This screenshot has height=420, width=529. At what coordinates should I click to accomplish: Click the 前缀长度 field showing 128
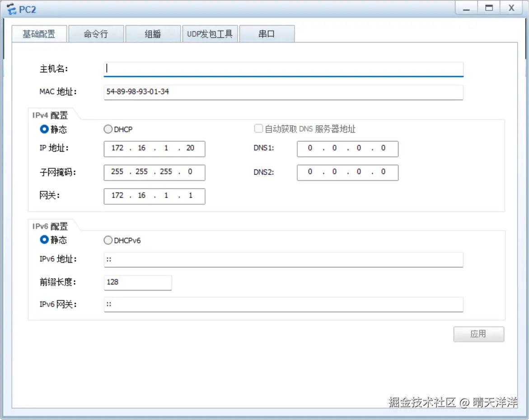pos(138,282)
